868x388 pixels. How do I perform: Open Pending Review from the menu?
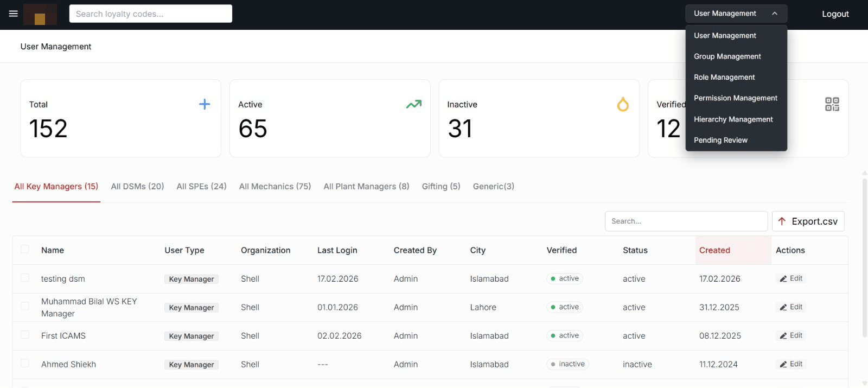pyautogui.click(x=736, y=140)
